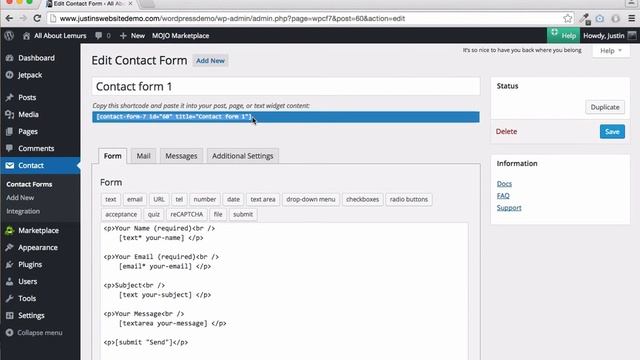Click the Media icon in sidebar
The width and height of the screenshot is (640, 360).
[x=9, y=115]
